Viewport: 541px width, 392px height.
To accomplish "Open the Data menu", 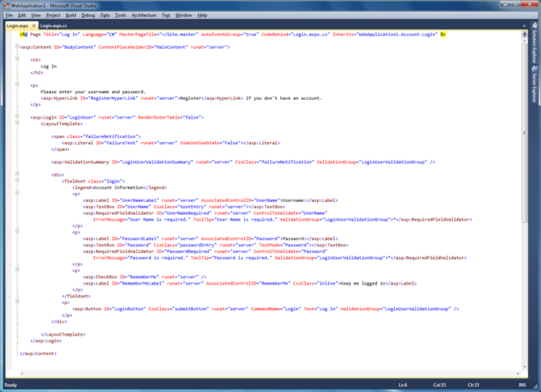I will click(x=105, y=15).
